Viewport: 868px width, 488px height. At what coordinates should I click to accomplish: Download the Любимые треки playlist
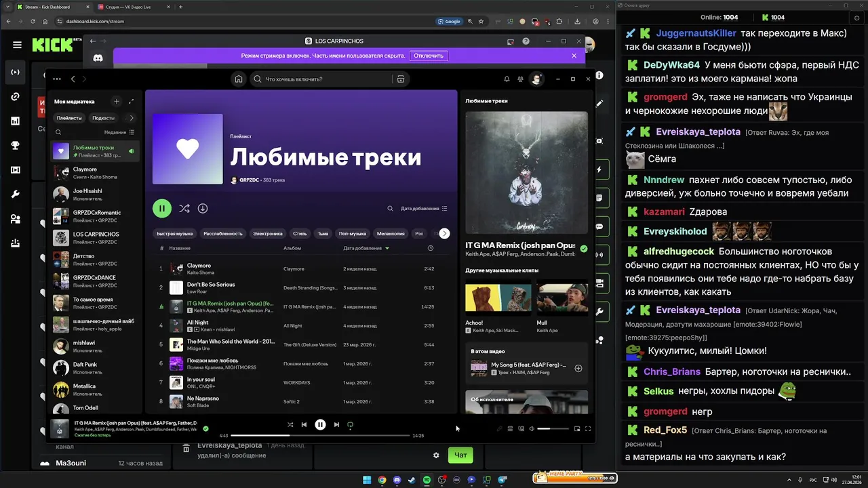tap(203, 209)
